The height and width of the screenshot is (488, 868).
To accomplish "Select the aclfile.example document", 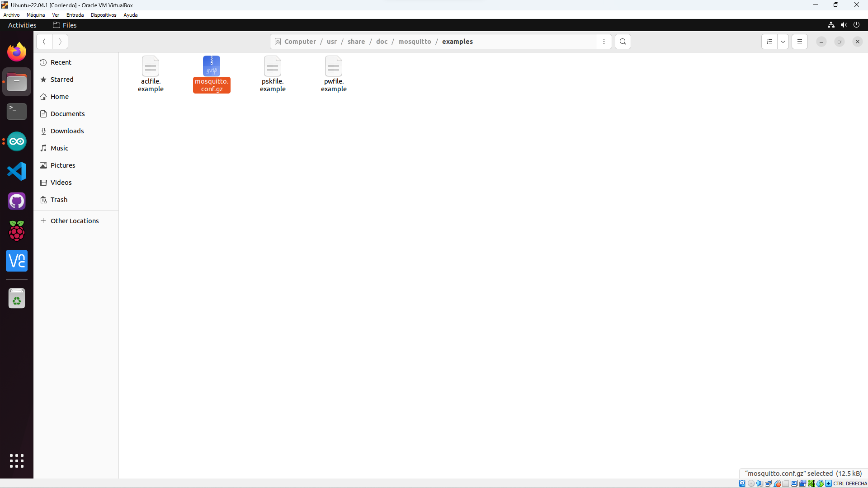I will (151, 67).
